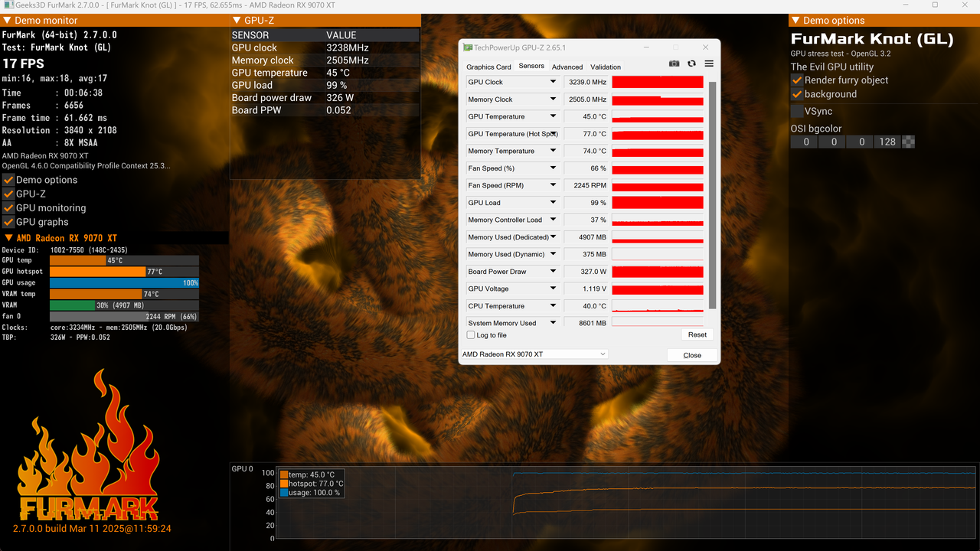The image size is (980, 551).
Task: Click the 17 FPS readout
Action: click(23, 64)
